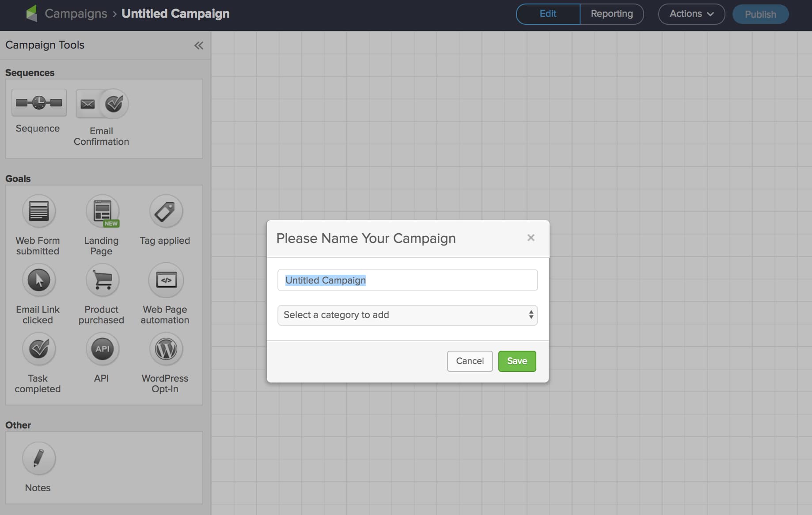Select the Web Page automation goal

pyautogui.click(x=165, y=280)
